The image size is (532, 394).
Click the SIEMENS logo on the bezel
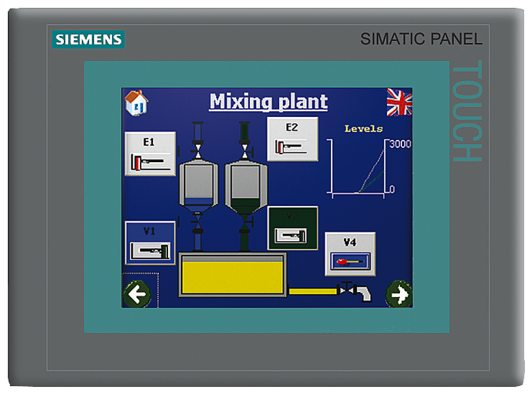tap(88, 39)
